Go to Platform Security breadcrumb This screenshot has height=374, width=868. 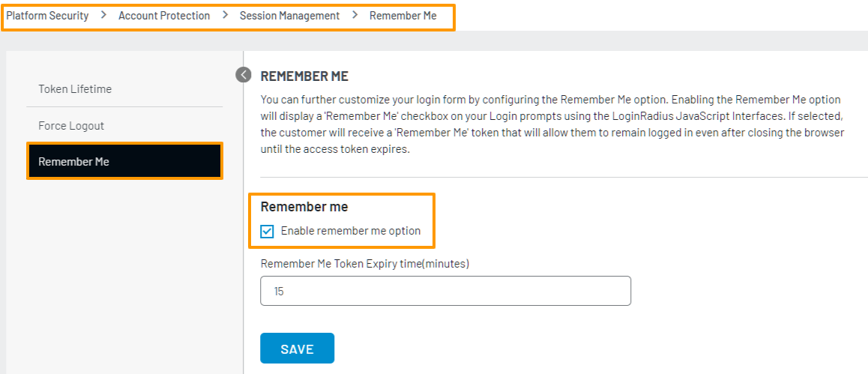click(47, 16)
